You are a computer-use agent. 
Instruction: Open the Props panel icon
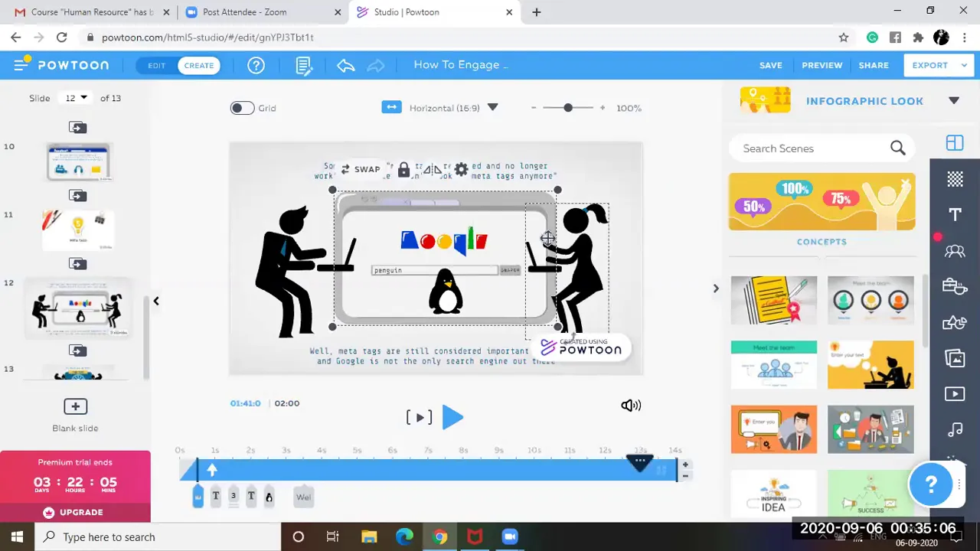coord(955,286)
